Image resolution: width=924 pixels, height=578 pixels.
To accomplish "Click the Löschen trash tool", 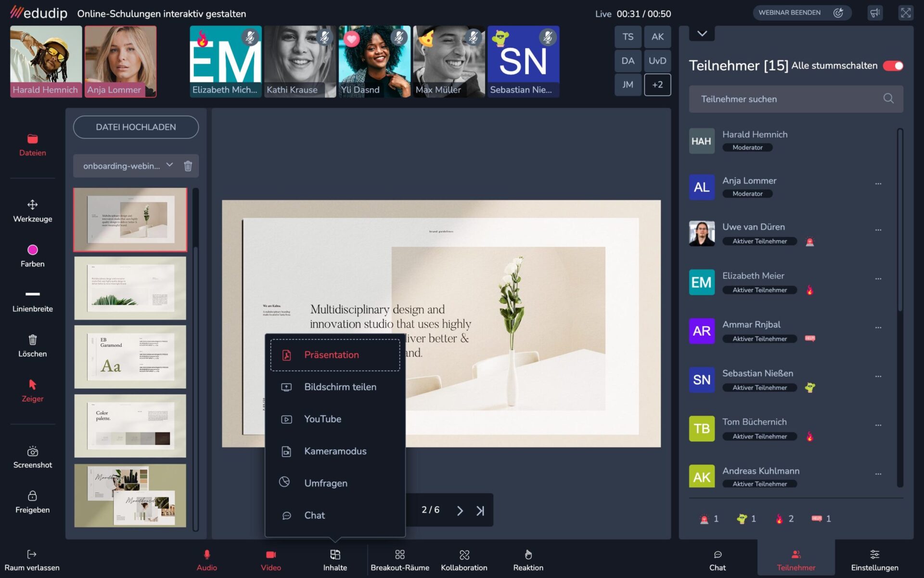I will 32,345.
